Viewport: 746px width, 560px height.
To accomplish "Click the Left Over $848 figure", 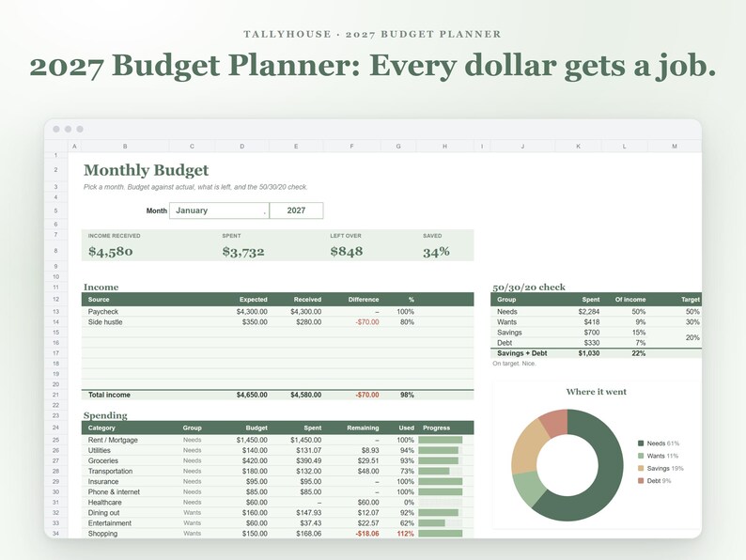I will pos(347,251).
